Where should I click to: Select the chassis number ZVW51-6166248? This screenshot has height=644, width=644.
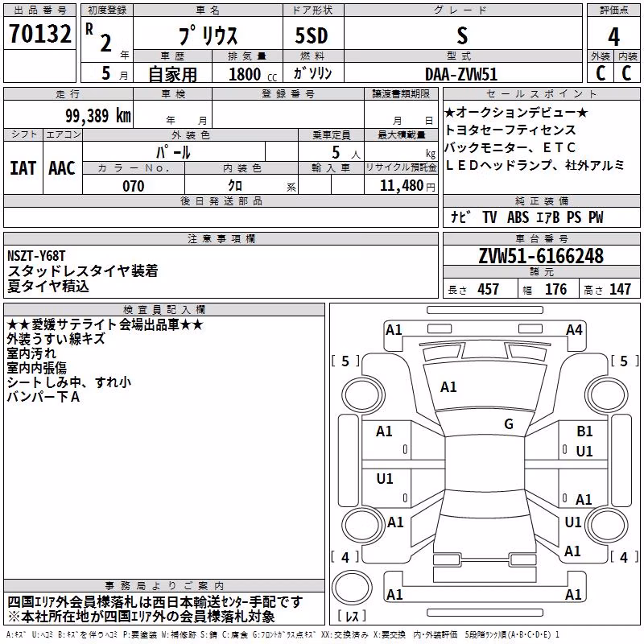tap(541, 256)
